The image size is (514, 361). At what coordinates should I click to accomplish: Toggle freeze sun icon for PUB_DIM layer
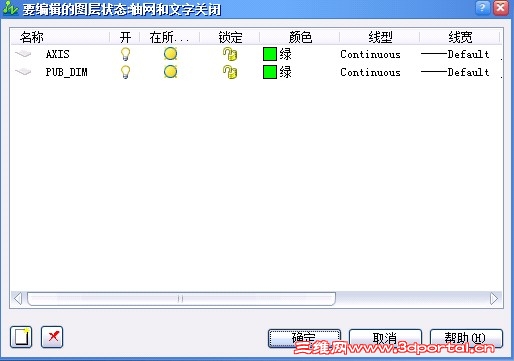click(170, 72)
